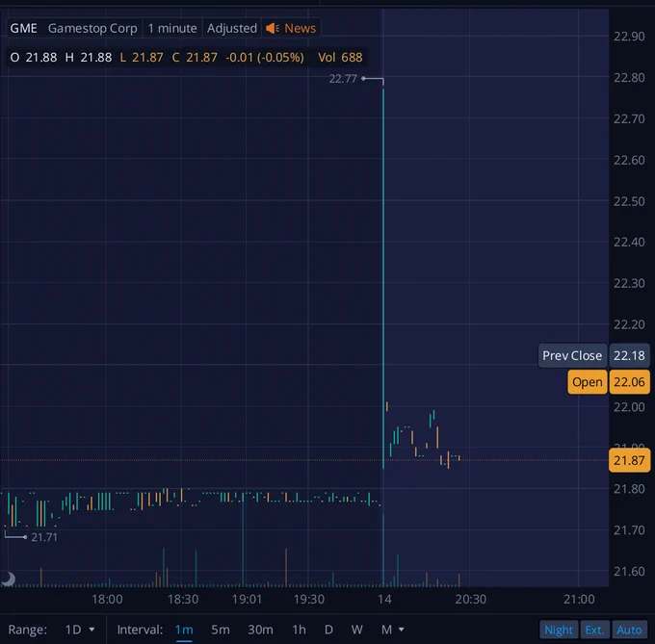Click the Adjusted price setting
The width and height of the screenshot is (655, 644).
(232, 28)
